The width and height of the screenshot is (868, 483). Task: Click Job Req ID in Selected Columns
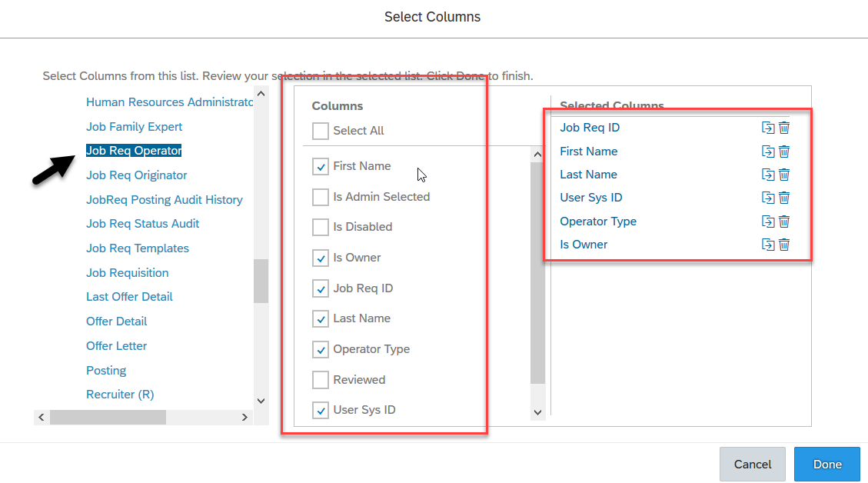pyautogui.click(x=590, y=128)
